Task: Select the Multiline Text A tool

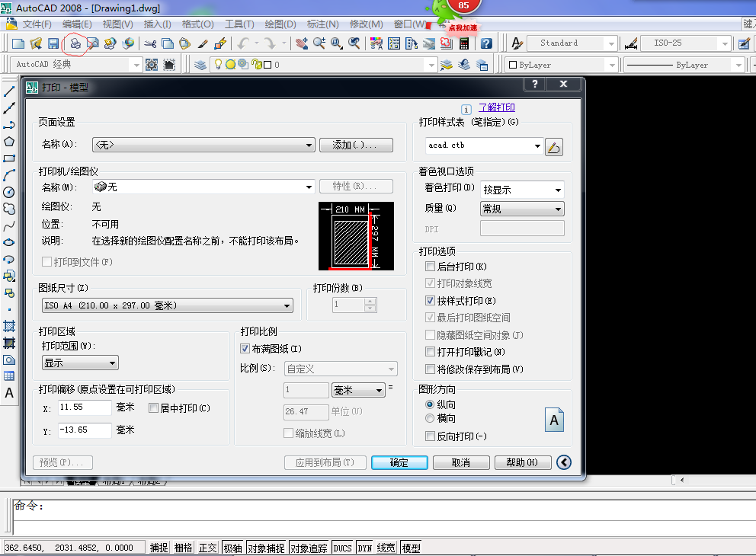Action: point(8,393)
